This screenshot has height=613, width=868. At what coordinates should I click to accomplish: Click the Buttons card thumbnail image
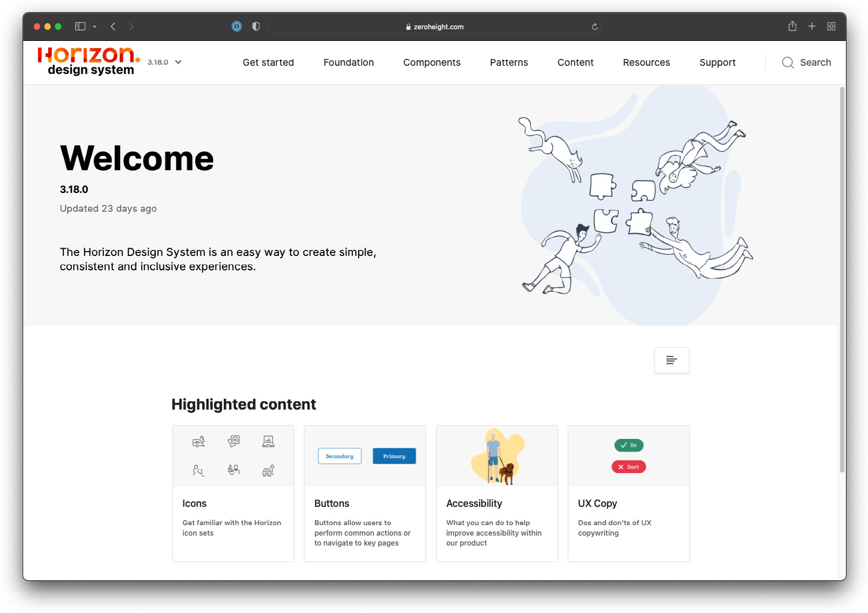point(365,456)
